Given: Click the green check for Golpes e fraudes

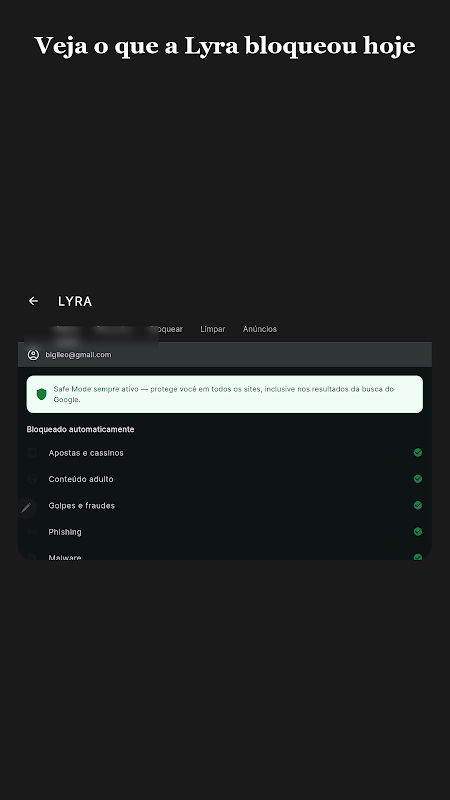Looking at the screenshot, I should (418, 505).
